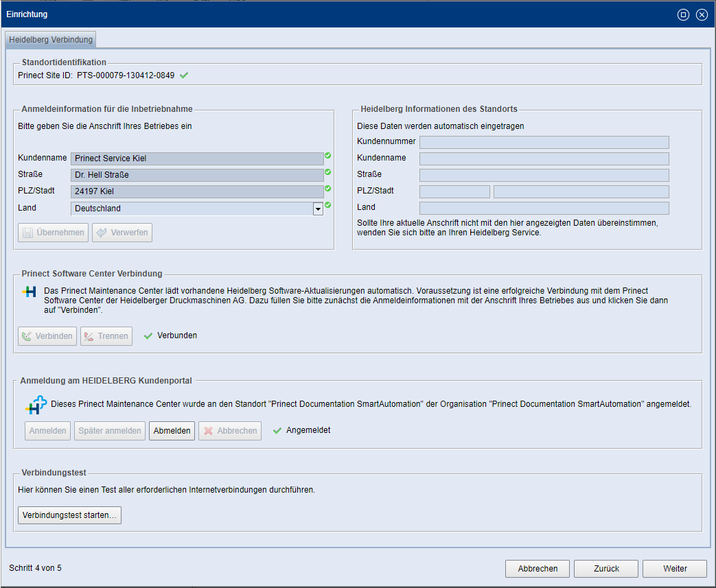The width and height of the screenshot is (716, 588).
Task: Click the empty Straße field in Heidelberg Informationen
Action: pyautogui.click(x=544, y=175)
